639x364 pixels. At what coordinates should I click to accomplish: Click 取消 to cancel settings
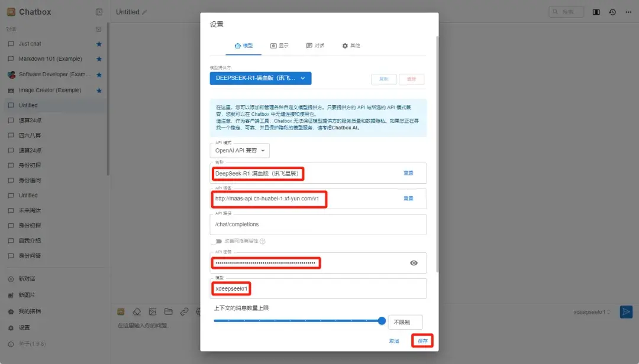point(393,341)
